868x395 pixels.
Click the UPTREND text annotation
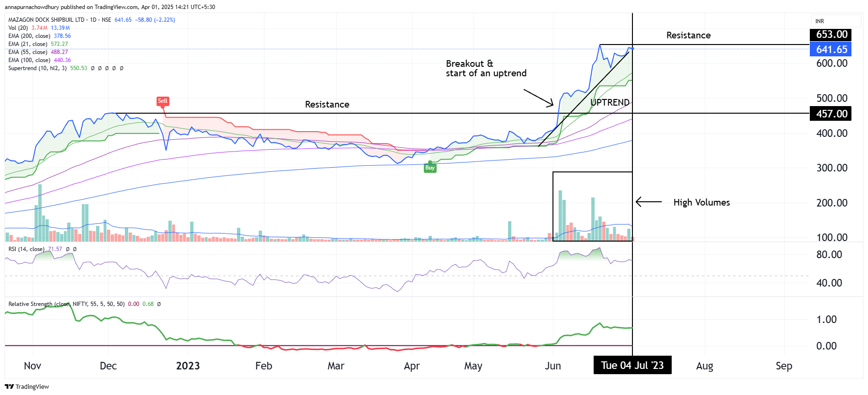coord(610,102)
